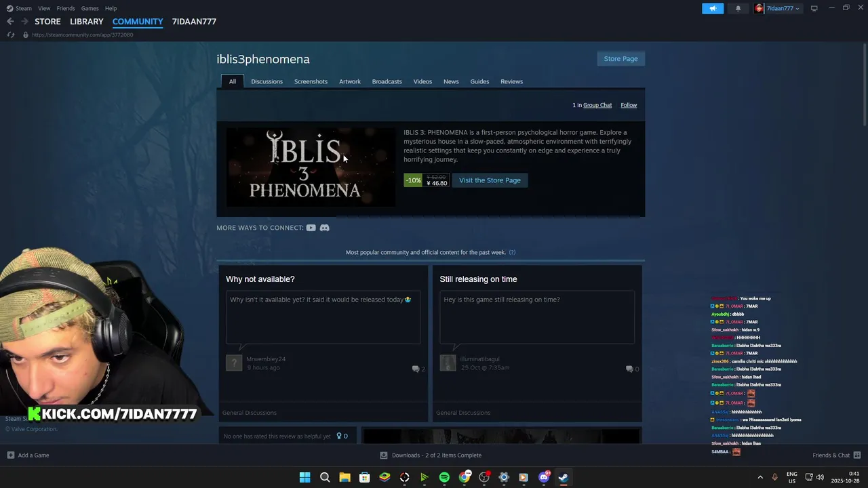This screenshot has height=488, width=868.
Task: Click the steamcommunity URL address bar
Action: 82,35
